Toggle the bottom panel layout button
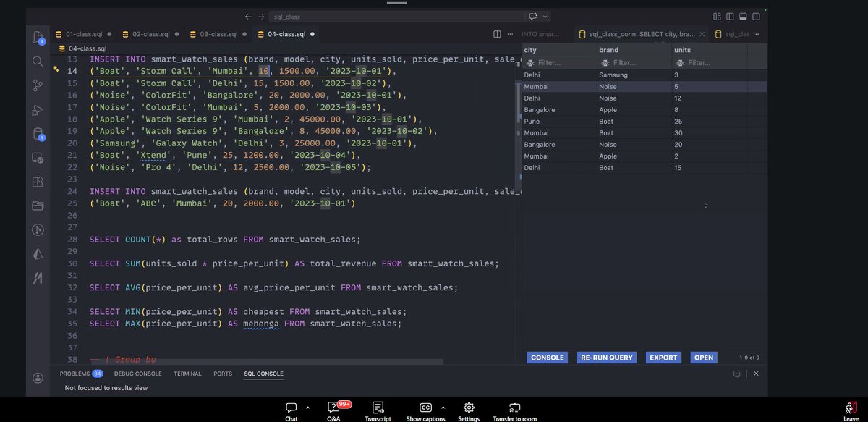The width and height of the screenshot is (868, 422). pyautogui.click(x=743, y=17)
